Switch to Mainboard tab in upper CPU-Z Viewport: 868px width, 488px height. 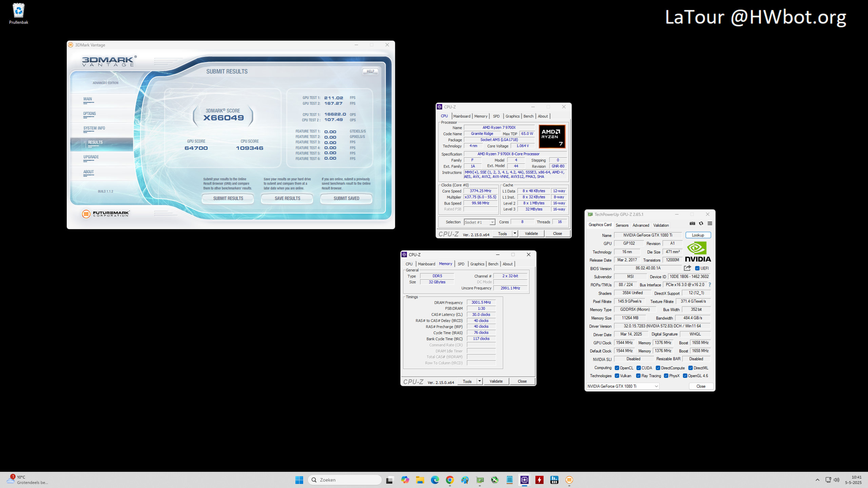point(462,116)
